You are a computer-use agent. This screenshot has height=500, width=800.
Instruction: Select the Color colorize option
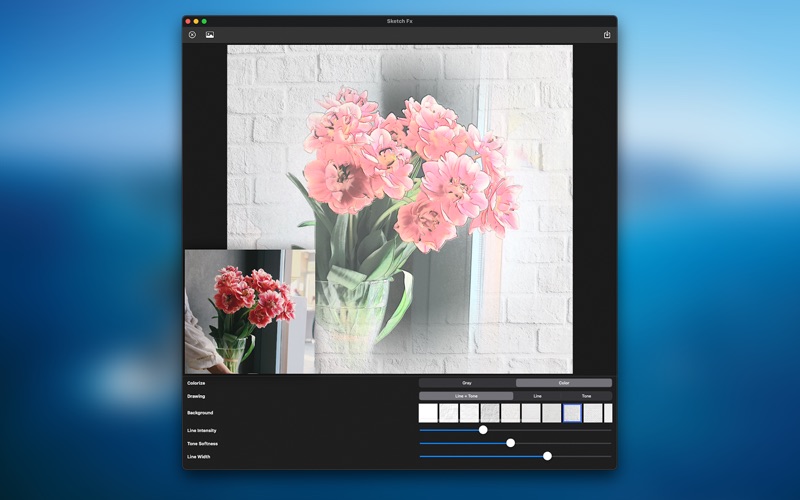coord(564,383)
